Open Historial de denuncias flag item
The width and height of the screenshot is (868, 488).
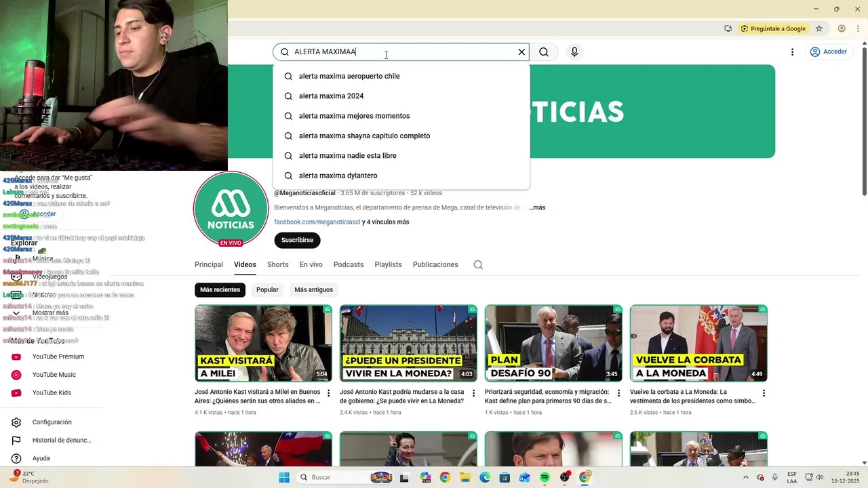[53, 441]
